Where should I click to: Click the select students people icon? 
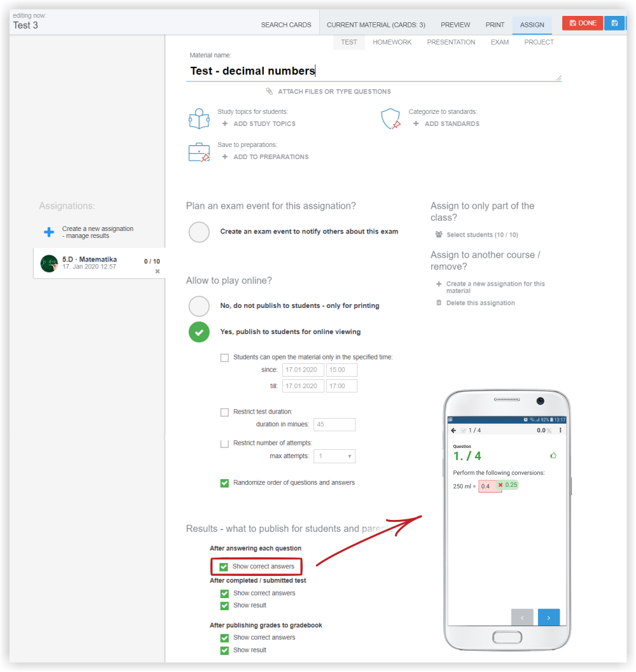pos(439,234)
